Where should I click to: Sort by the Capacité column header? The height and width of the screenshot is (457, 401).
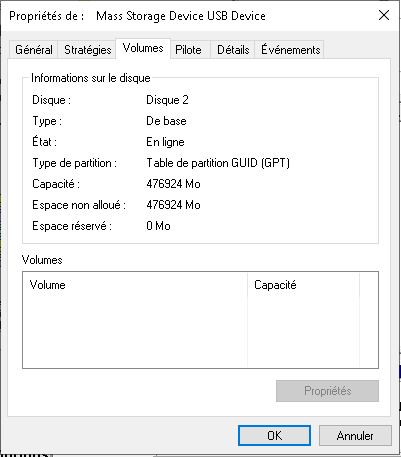303,285
